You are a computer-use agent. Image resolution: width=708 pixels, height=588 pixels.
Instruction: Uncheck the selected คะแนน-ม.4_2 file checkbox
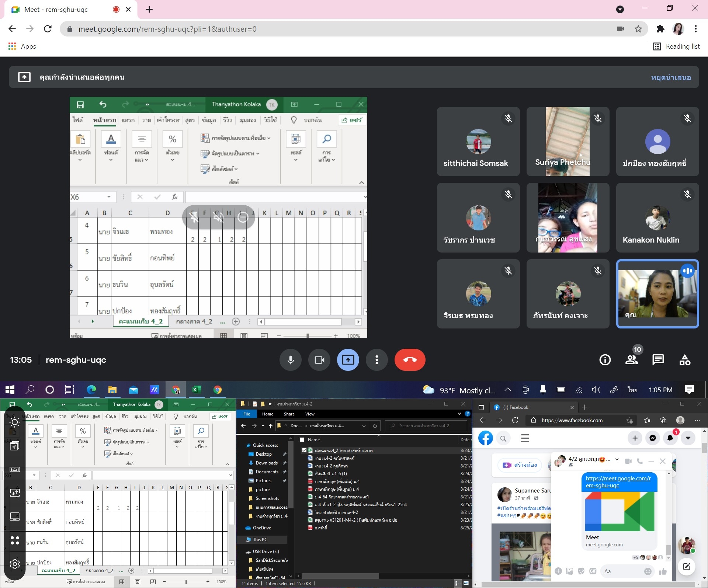pos(304,450)
